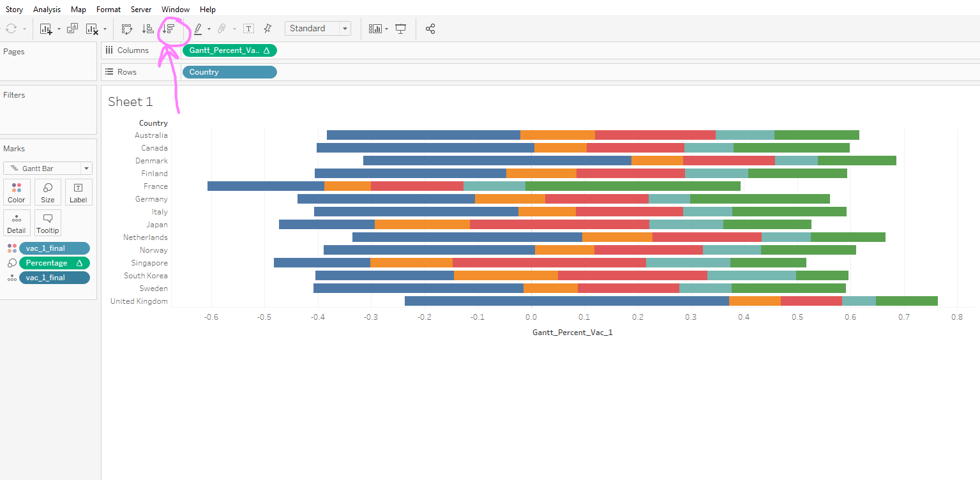This screenshot has width=980, height=480.
Task: Click the Share workbook icon
Action: point(430,29)
